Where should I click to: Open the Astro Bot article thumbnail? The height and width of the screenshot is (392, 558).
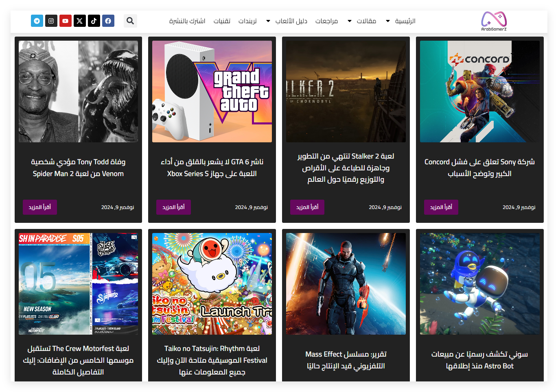pyautogui.click(x=479, y=284)
